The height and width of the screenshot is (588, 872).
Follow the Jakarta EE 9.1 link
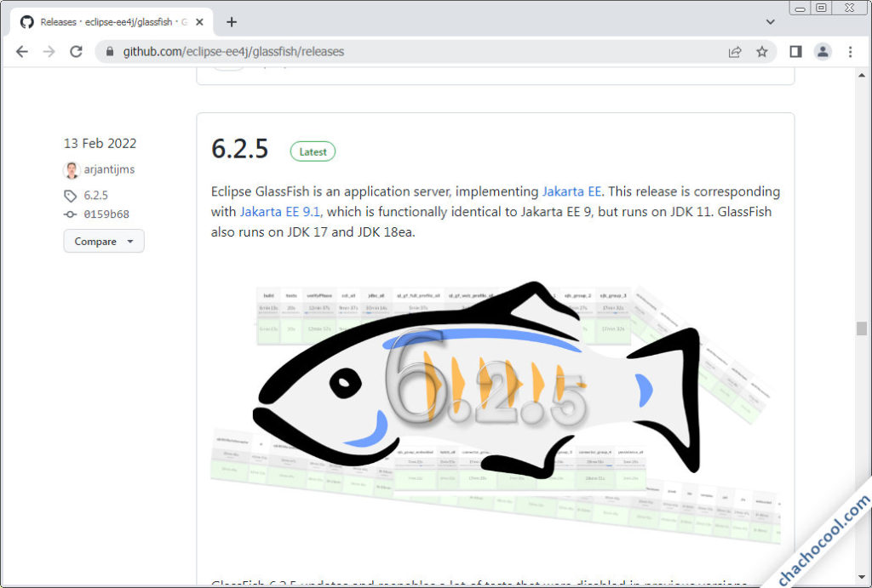[279, 212]
